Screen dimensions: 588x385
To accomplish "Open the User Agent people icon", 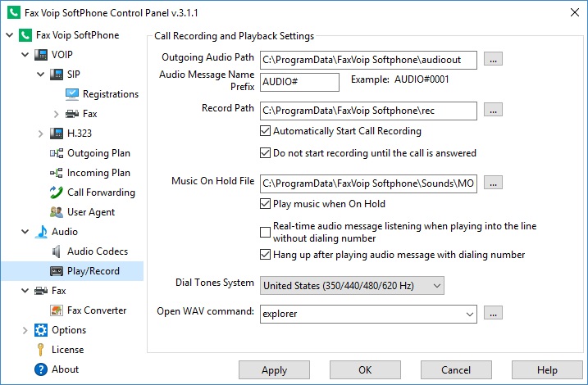I will point(57,212).
